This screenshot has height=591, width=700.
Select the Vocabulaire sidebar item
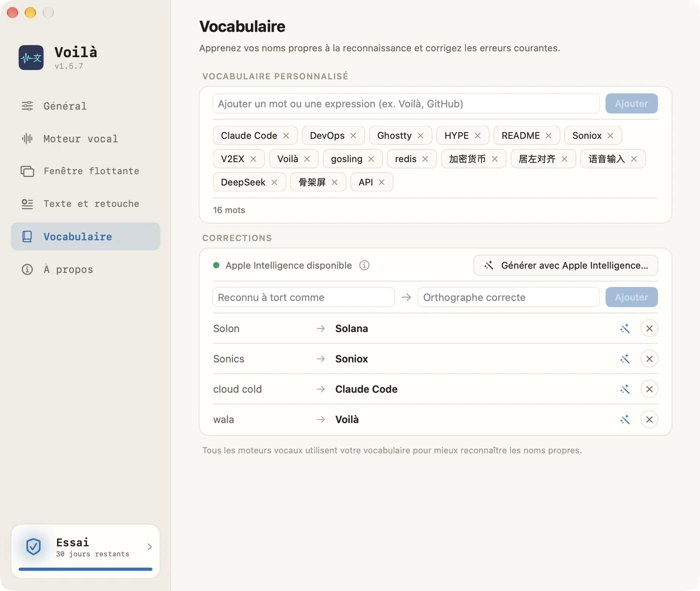click(85, 236)
